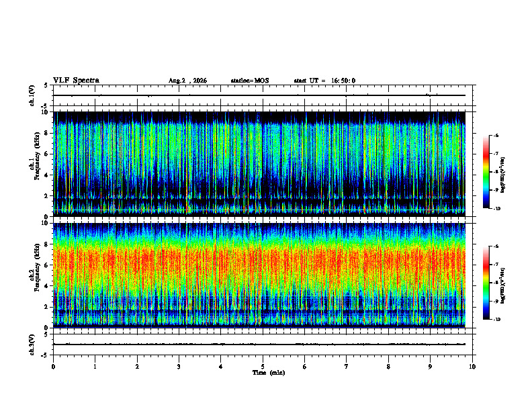The width and height of the screenshot is (532, 411).
Task: Click the time axis tick label "3"
Action: point(179,367)
